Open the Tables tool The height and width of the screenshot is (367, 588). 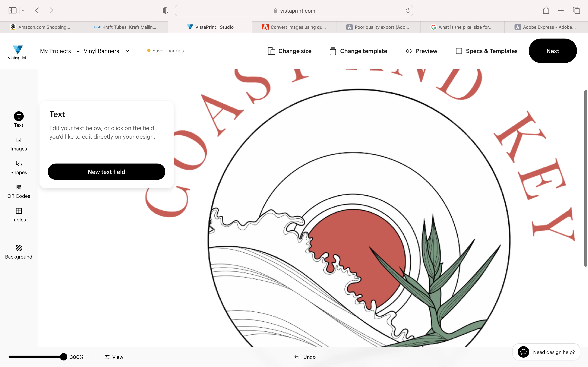[x=19, y=215]
